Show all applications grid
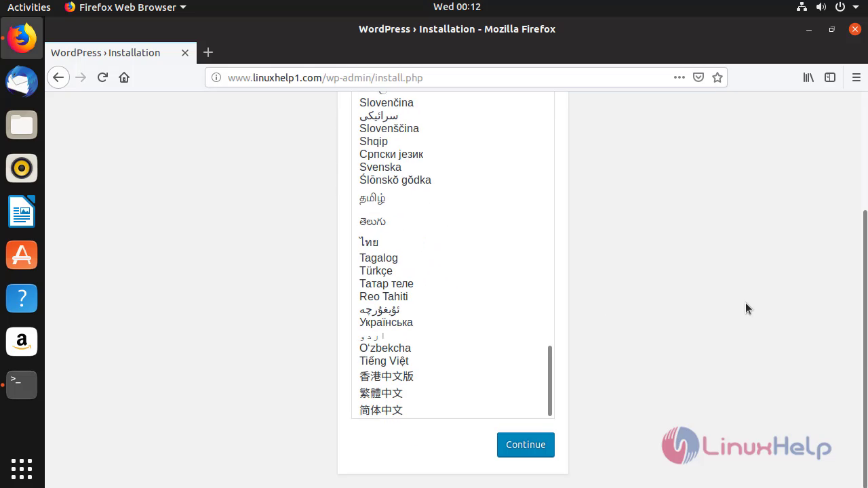 pos(22,468)
